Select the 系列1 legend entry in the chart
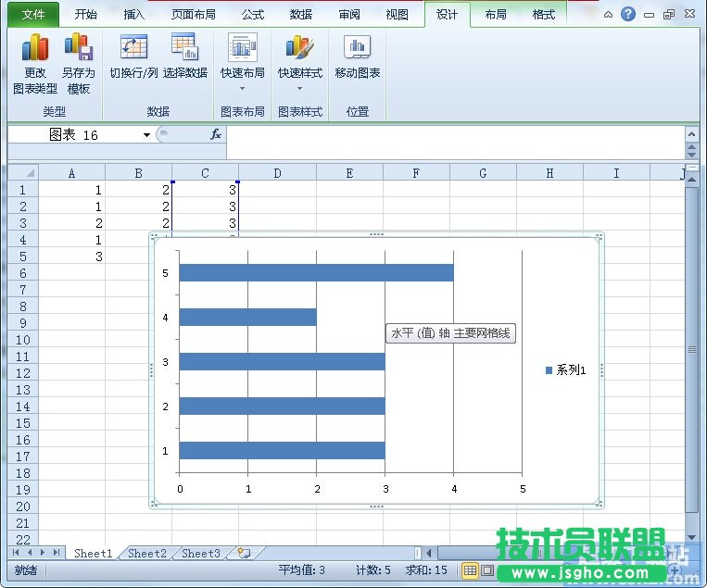The height and width of the screenshot is (588, 707). [x=566, y=370]
